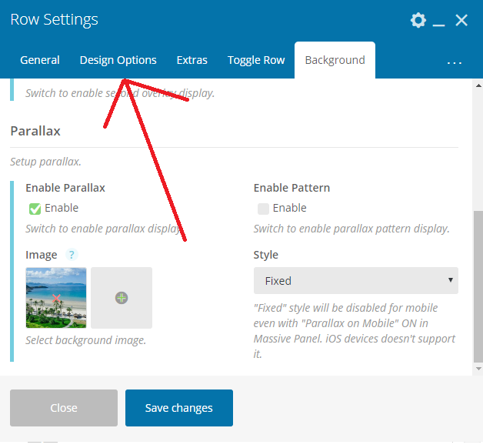The width and height of the screenshot is (483, 448).
Task: Click the active Background tab
Action: coord(335,60)
